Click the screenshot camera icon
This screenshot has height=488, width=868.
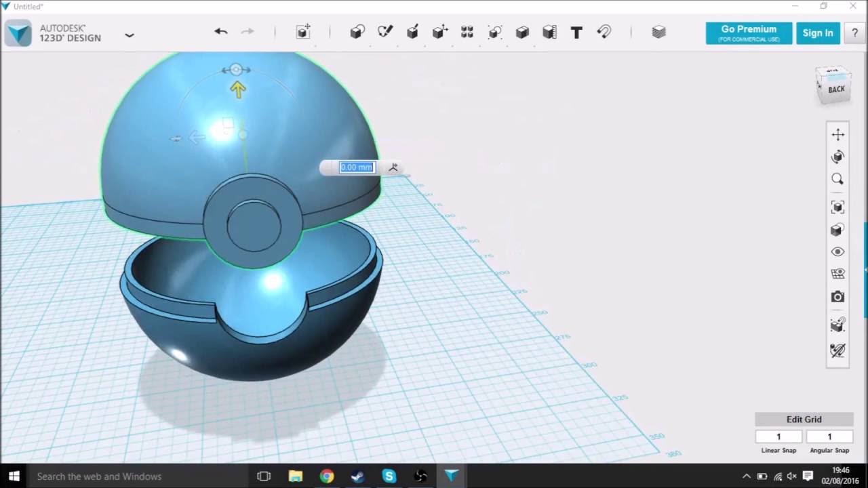(837, 297)
